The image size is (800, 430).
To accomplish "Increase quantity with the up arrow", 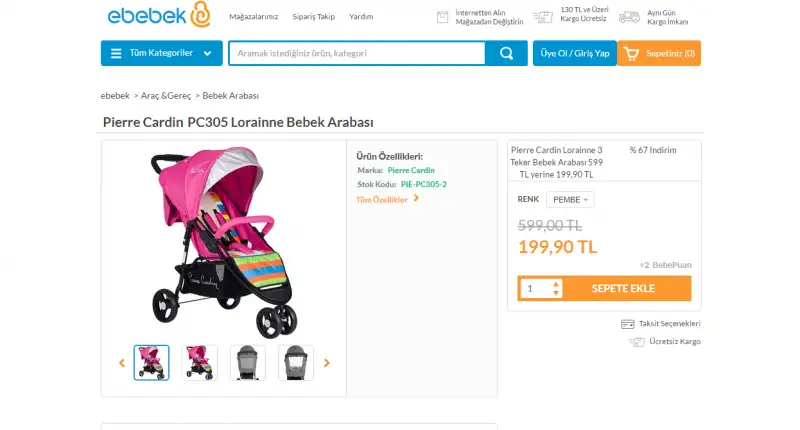I will click(x=556, y=283).
